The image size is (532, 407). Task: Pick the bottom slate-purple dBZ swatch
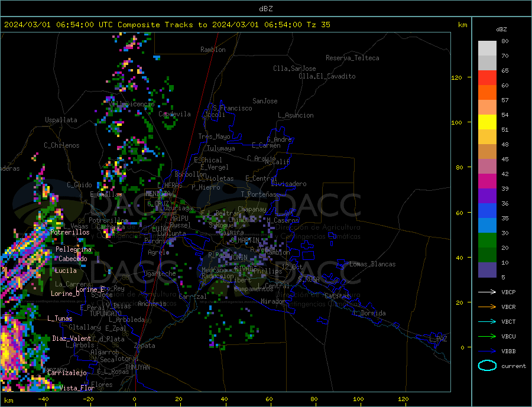487,270
